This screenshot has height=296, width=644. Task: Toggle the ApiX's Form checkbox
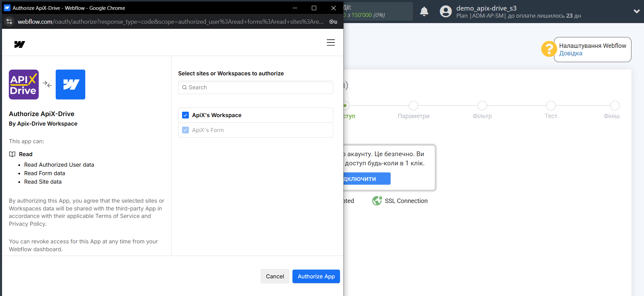[185, 130]
